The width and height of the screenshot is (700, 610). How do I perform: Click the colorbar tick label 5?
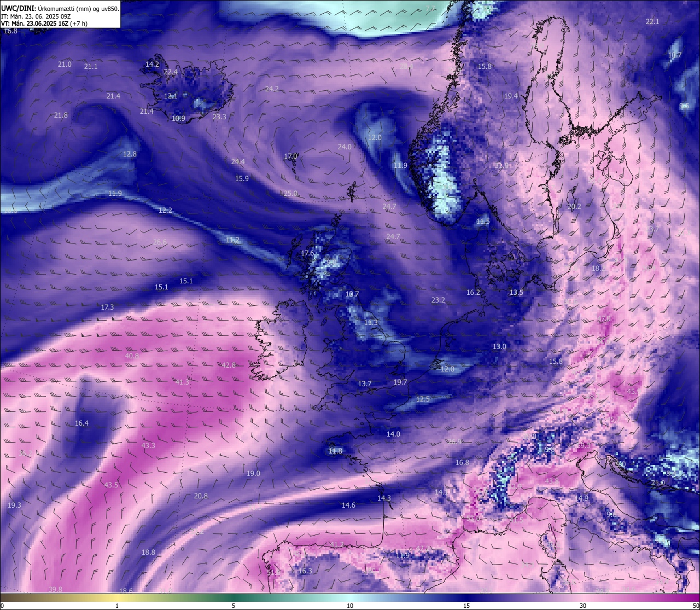(x=234, y=606)
